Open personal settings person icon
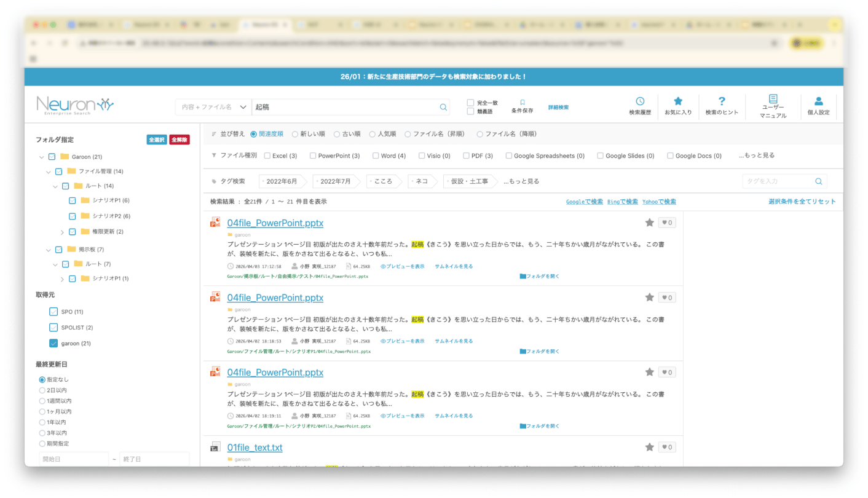This screenshot has height=498, width=868. coord(818,101)
